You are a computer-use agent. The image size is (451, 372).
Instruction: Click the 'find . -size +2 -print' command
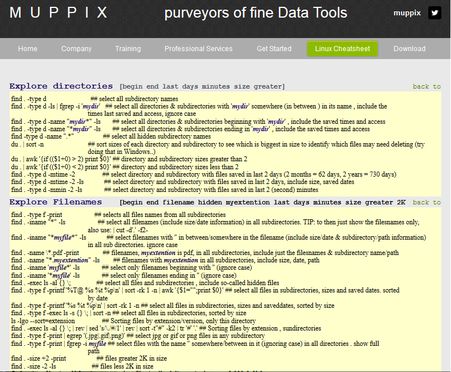coord(39,359)
